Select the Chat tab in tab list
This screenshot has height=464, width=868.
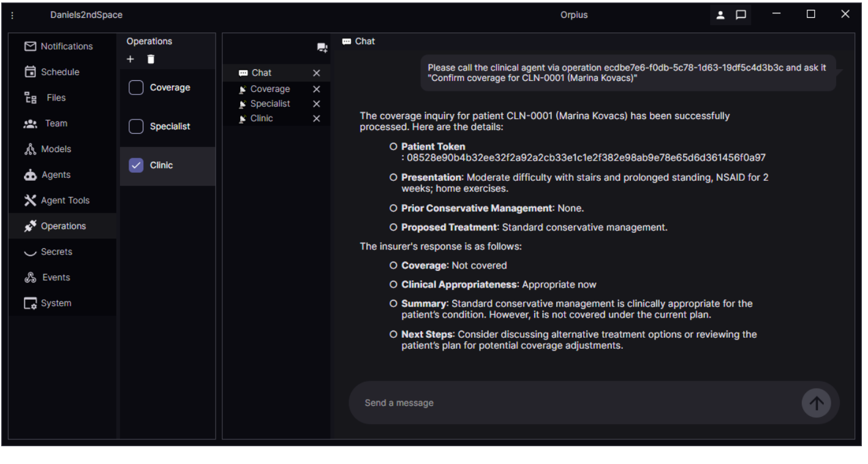click(262, 73)
